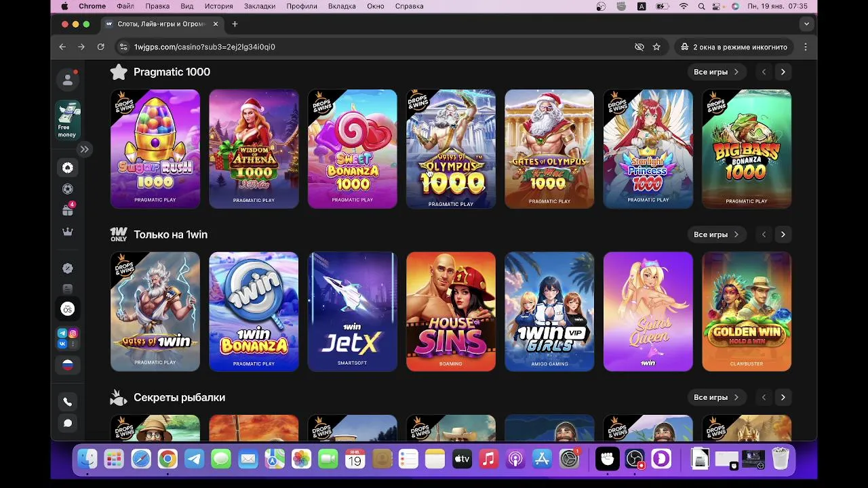The width and height of the screenshot is (868, 488).
Task: Open the 'Закладки' menu
Action: click(x=260, y=6)
